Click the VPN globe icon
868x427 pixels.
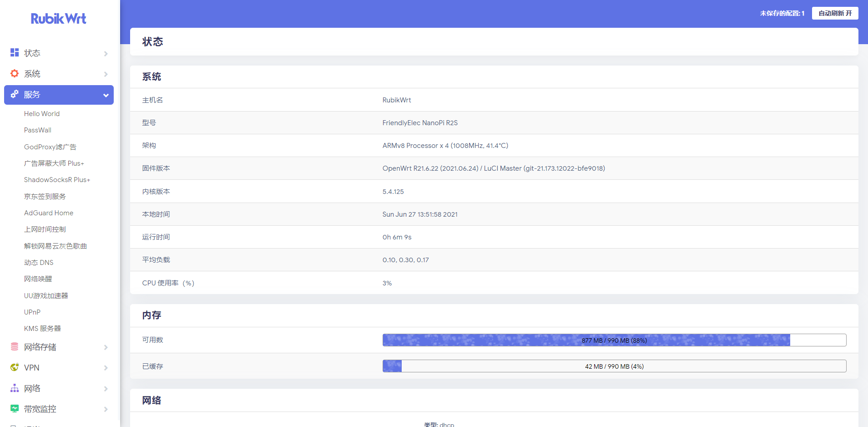click(14, 367)
